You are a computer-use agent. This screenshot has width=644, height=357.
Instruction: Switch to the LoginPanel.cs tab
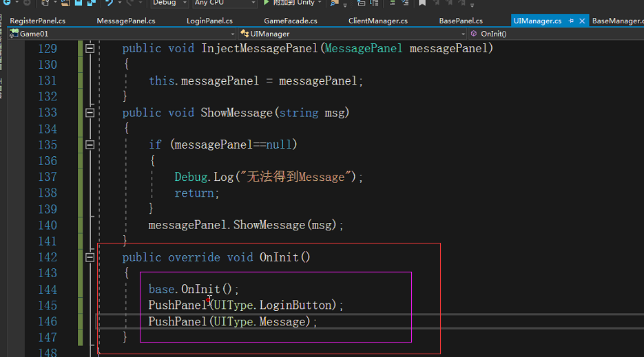tap(209, 21)
